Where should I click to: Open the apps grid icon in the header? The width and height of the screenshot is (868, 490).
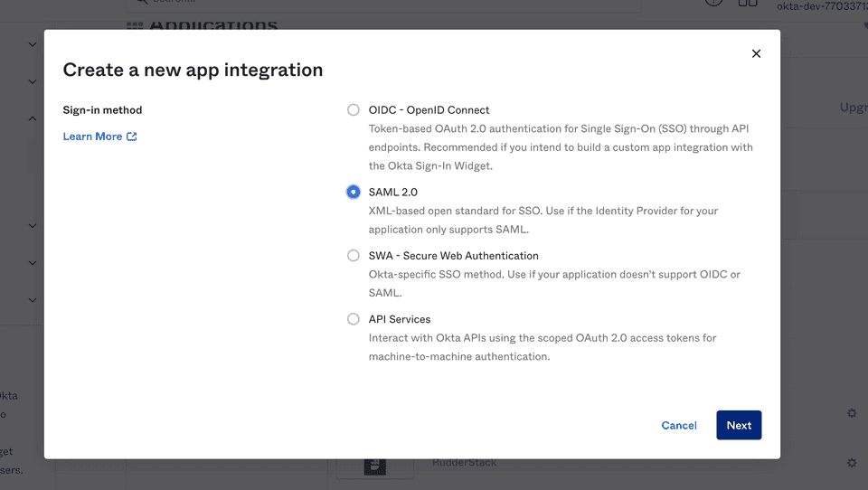coord(747,4)
